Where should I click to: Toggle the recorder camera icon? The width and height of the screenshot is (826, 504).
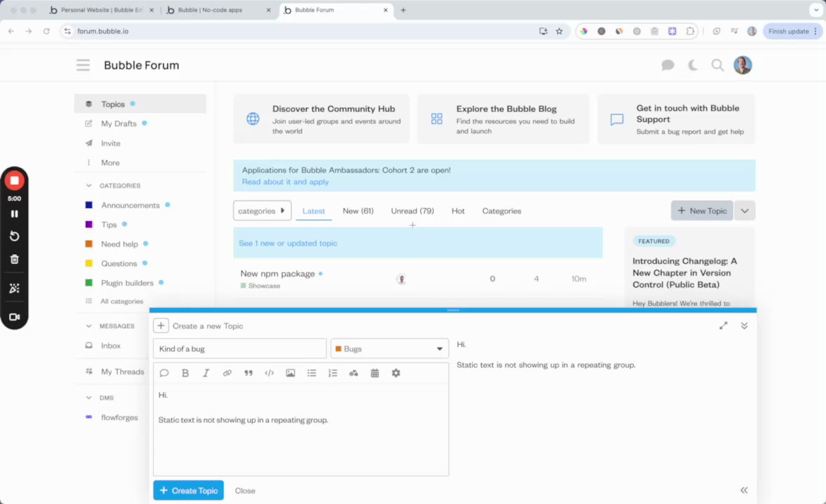(14, 317)
